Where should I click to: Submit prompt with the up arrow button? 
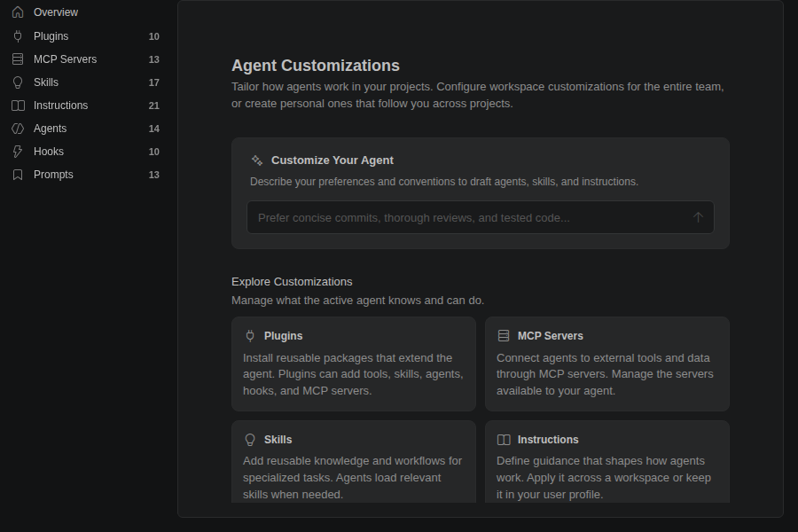[x=698, y=217]
